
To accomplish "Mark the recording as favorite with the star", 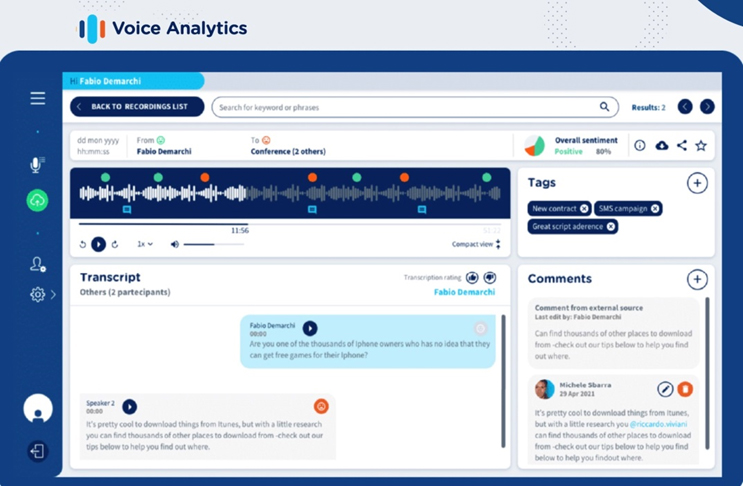I will click(701, 145).
